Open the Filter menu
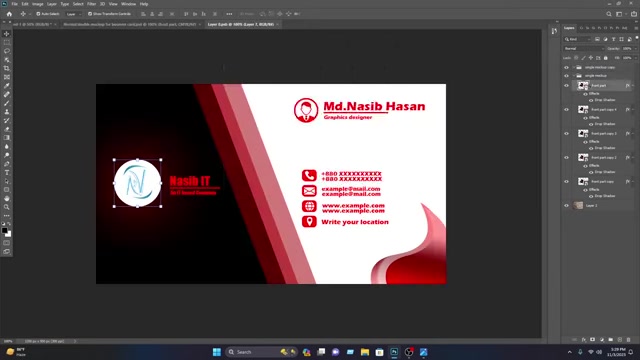This screenshot has height=360, width=640. click(x=91, y=4)
